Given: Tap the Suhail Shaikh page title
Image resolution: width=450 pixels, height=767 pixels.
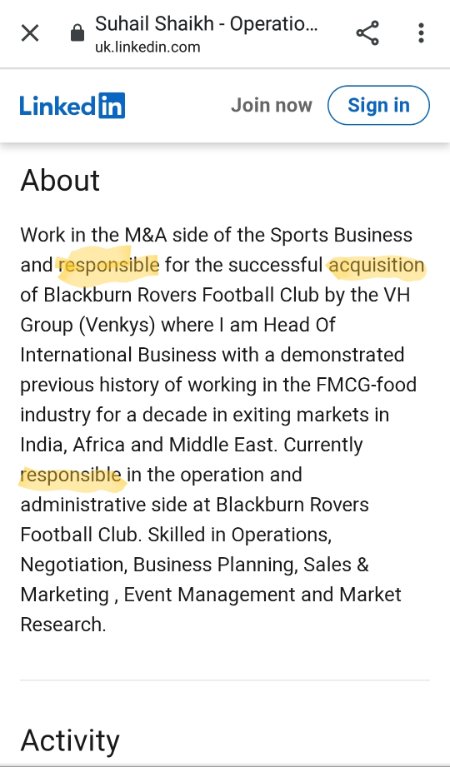Looking at the screenshot, I should [x=206, y=23].
